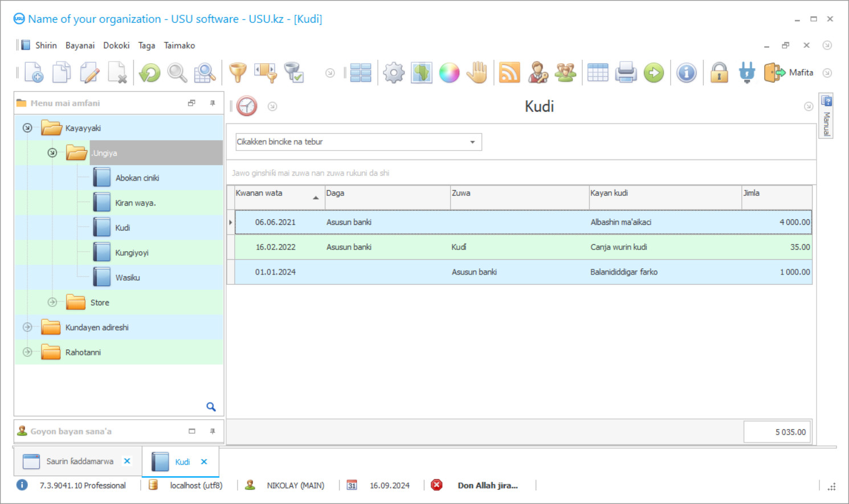This screenshot has height=504, width=849.
Task: Click the padlock icon
Action: tap(719, 73)
